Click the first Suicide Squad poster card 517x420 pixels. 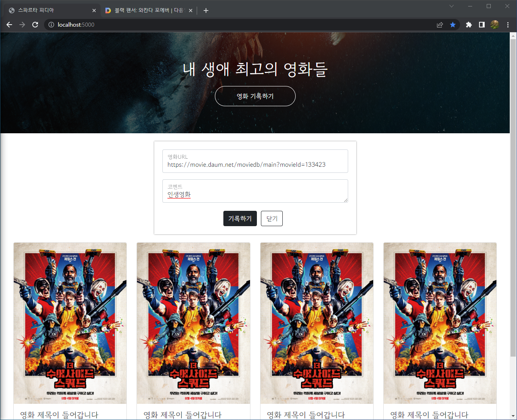pyautogui.click(x=70, y=323)
